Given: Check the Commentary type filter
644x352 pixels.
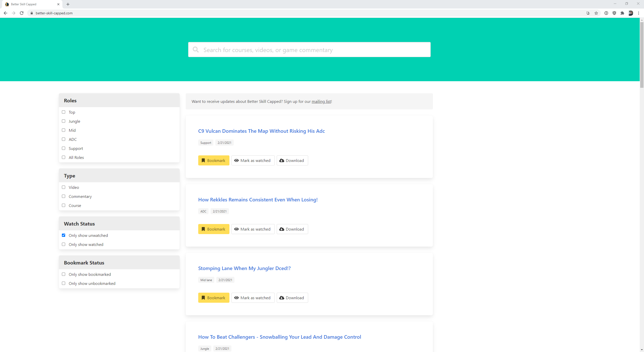Looking at the screenshot, I should click(x=64, y=196).
